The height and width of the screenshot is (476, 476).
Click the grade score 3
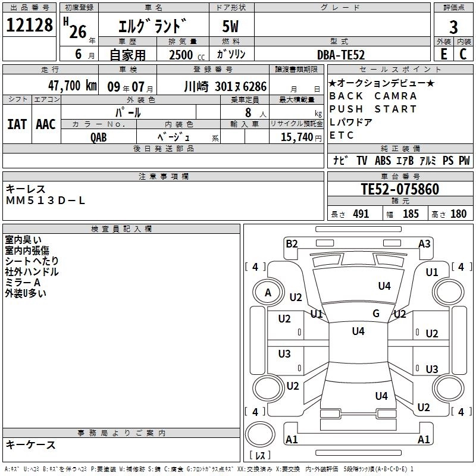click(x=453, y=27)
